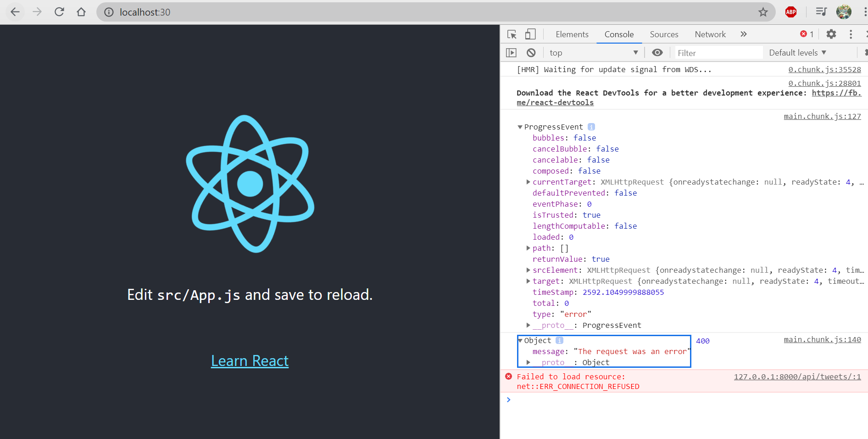Toggle the device toolbar icon
Image resolution: width=868 pixels, height=439 pixels.
(530, 34)
